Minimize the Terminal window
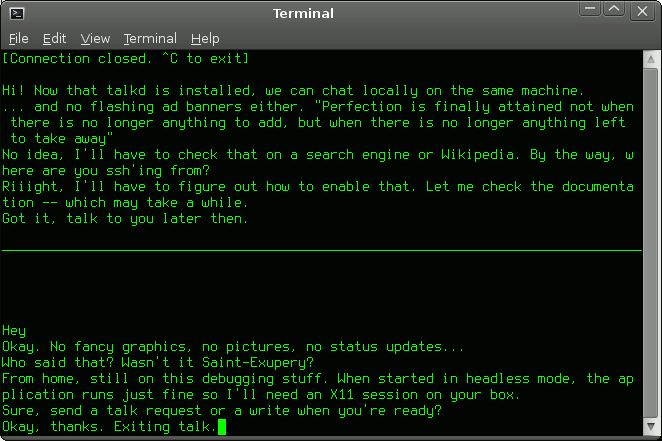This screenshot has width=662, height=441. point(590,9)
